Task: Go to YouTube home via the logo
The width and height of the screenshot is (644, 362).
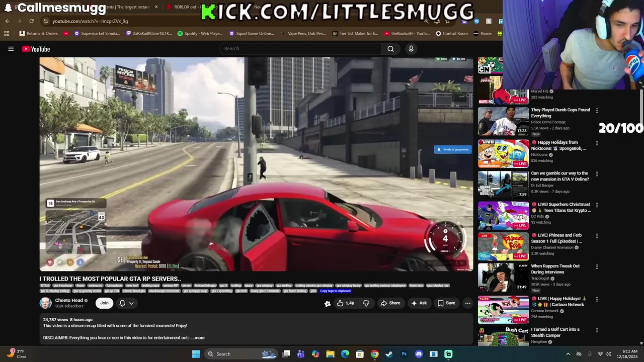Action: point(36,49)
